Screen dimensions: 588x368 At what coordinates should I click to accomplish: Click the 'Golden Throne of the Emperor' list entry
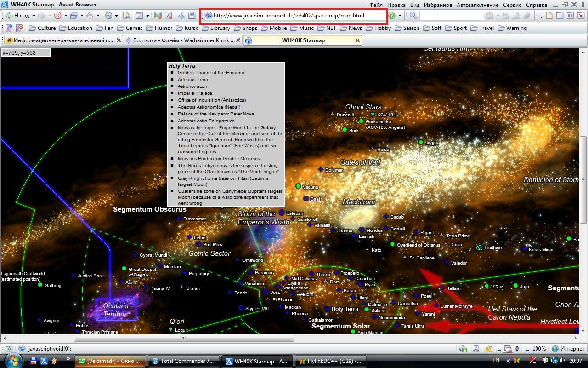211,73
